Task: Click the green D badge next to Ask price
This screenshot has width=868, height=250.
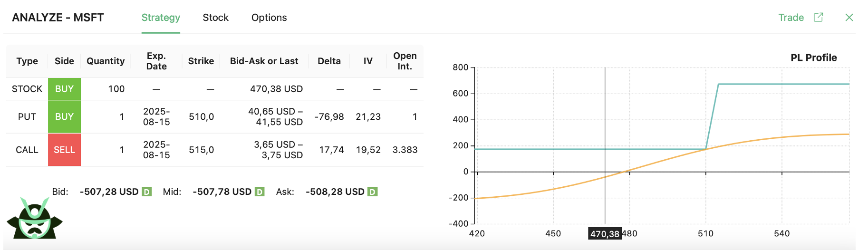Action: click(373, 192)
